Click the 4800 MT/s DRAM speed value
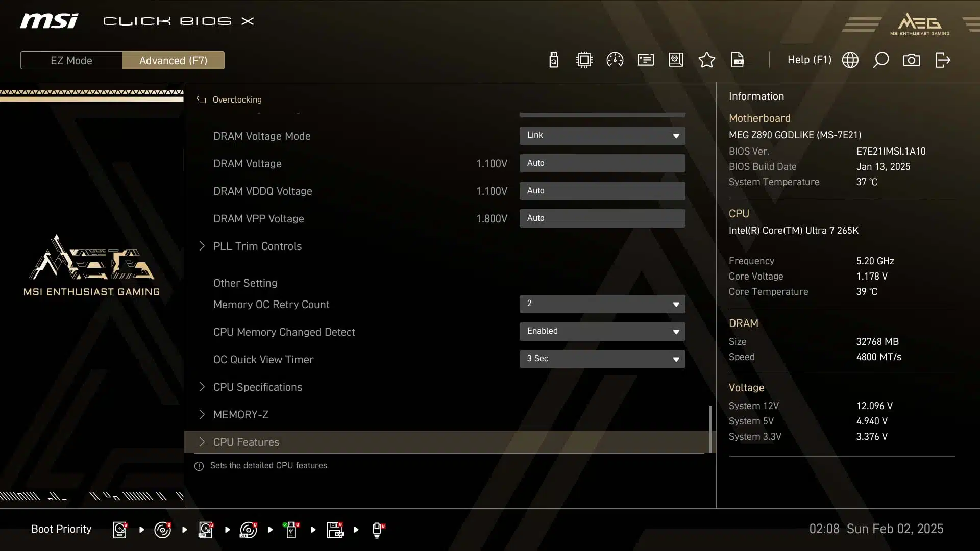The height and width of the screenshot is (551, 980). tap(878, 357)
